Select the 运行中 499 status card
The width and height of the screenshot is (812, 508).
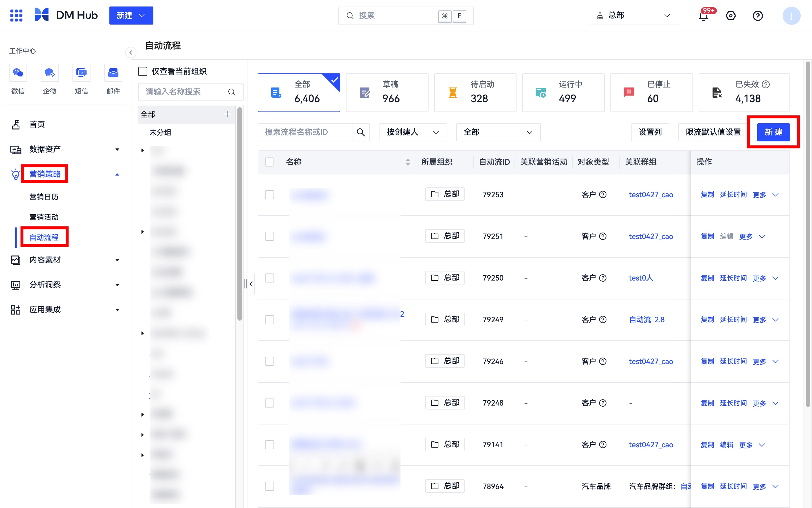563,93
